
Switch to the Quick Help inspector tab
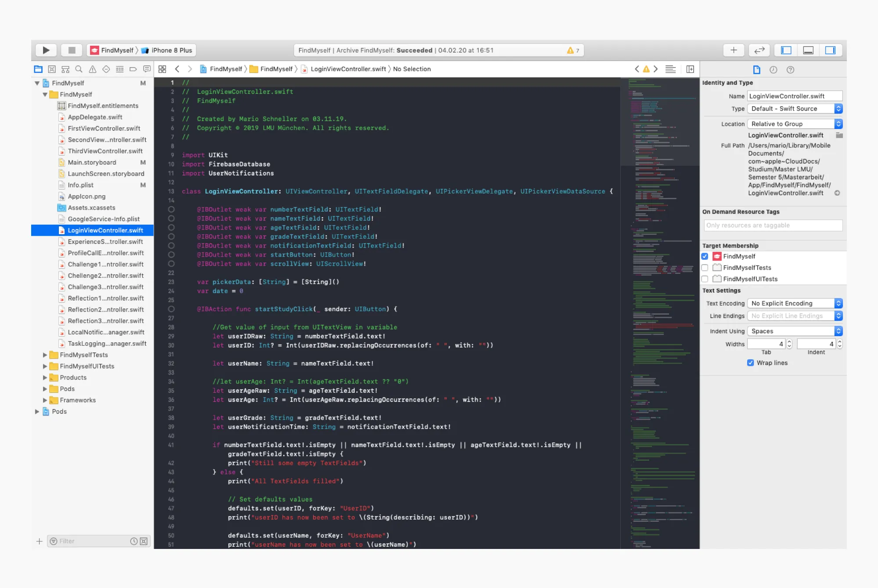[791, 70]
